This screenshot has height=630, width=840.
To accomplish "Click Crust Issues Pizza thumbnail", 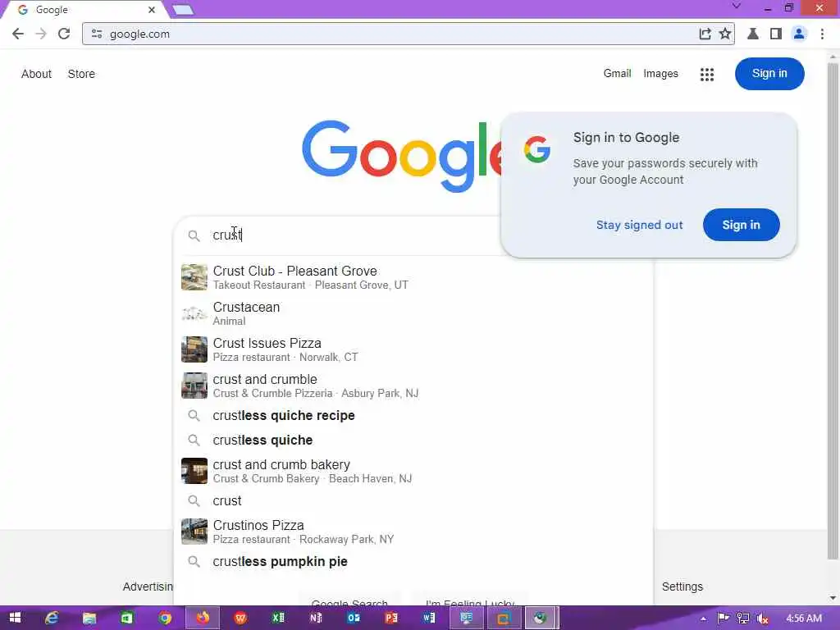I will 194,349.
